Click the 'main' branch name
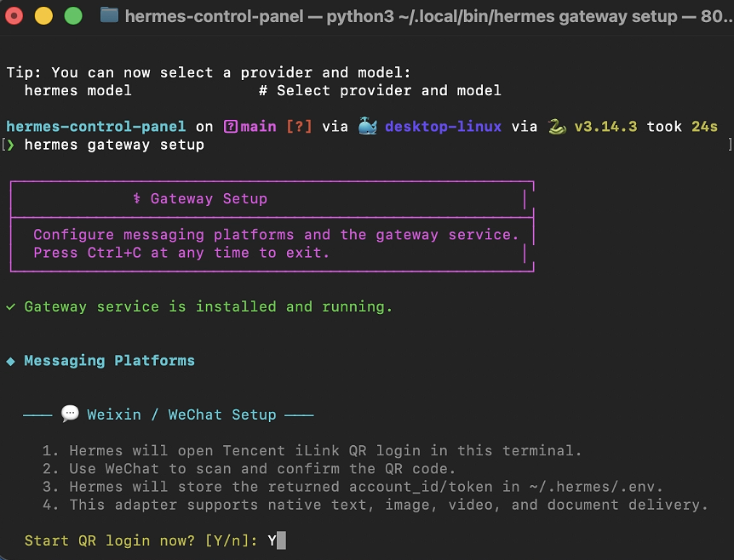 tap(258, 126)
